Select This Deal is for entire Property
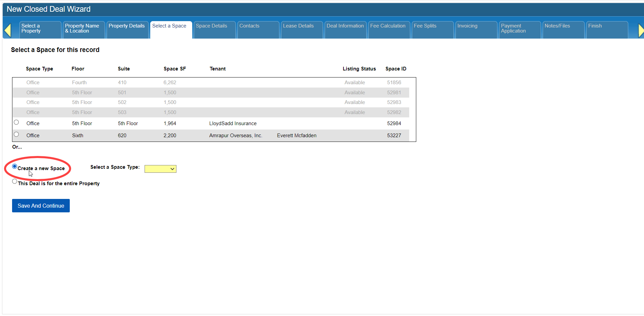 coord(14,181)
